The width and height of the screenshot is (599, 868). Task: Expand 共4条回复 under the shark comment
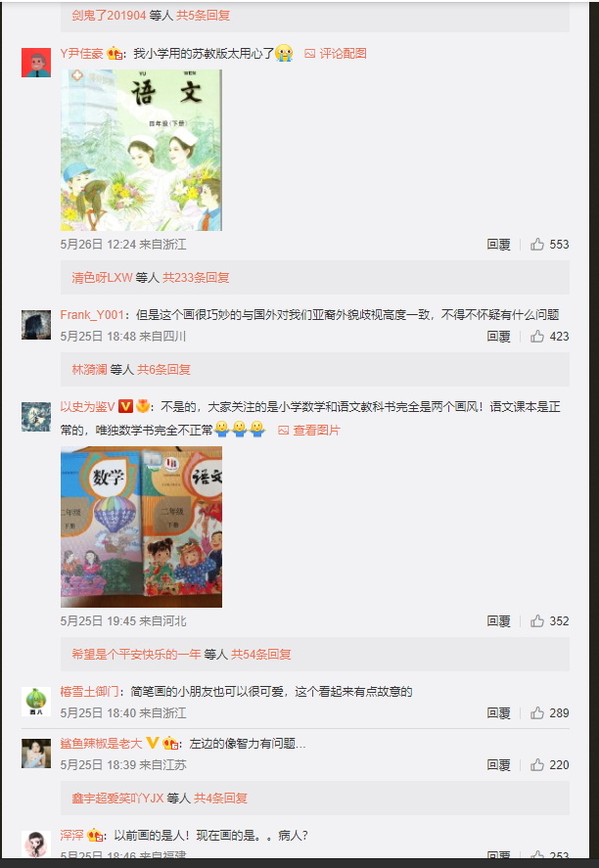(x=220, y=798)
